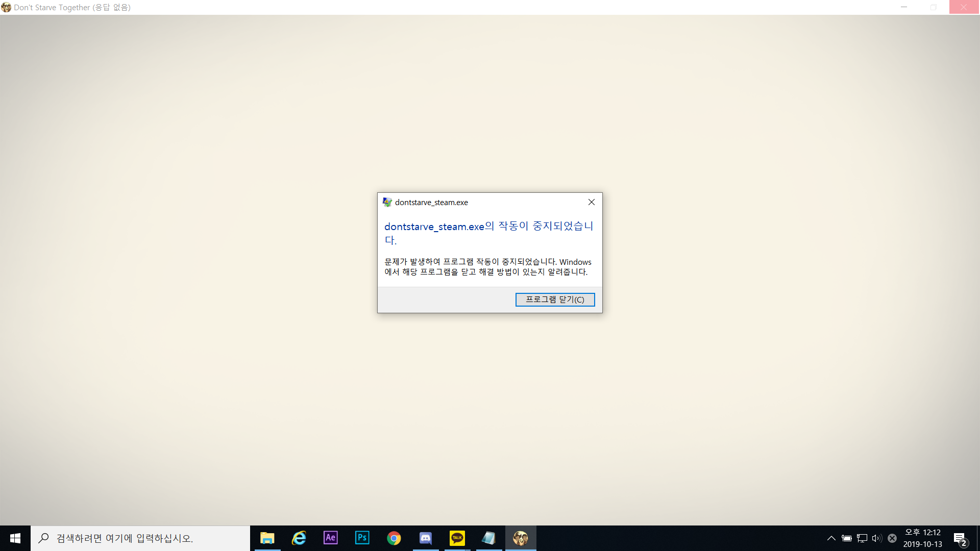Launch Google Chrome from the taskbar
The height and width of the screenshot is (551, 980).
point(394,538)
